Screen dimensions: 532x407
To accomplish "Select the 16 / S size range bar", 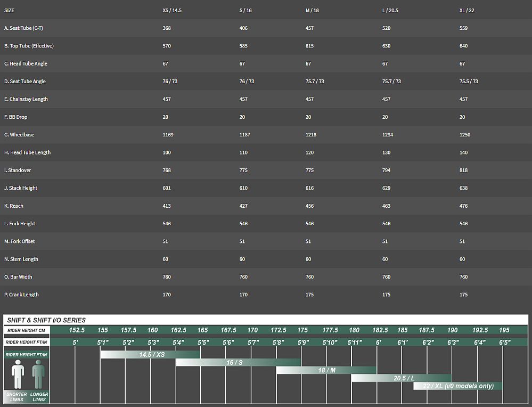I will [238, 362].
